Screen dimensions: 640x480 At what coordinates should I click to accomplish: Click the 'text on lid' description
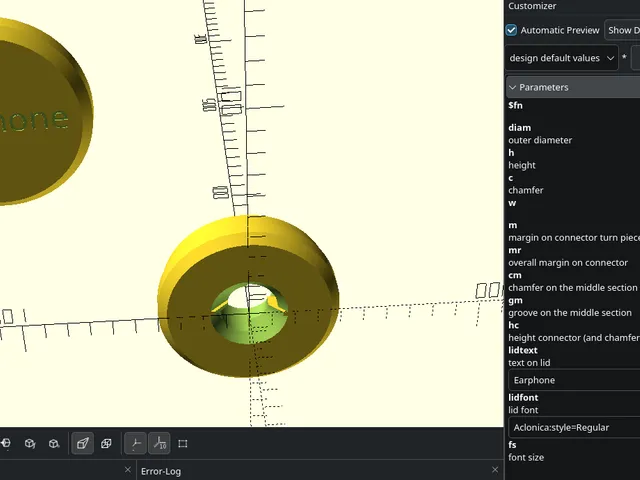(529, 363)
